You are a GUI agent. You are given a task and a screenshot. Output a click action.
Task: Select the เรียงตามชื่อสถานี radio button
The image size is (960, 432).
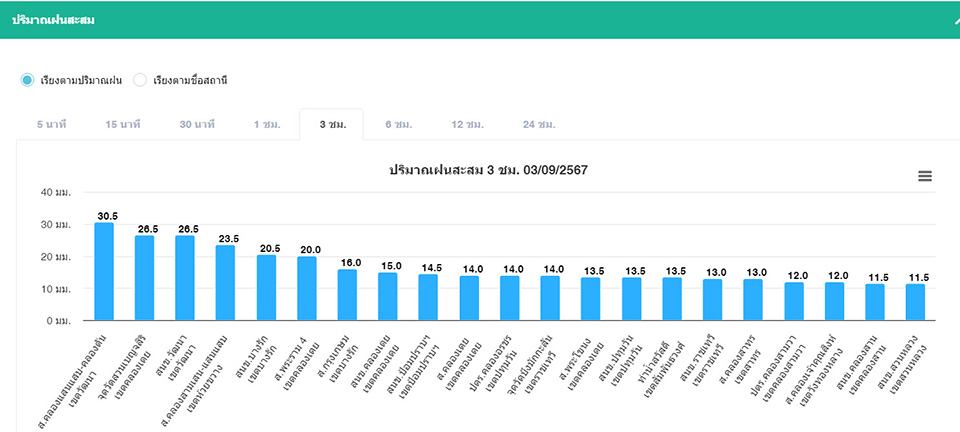tap(141, 80)
